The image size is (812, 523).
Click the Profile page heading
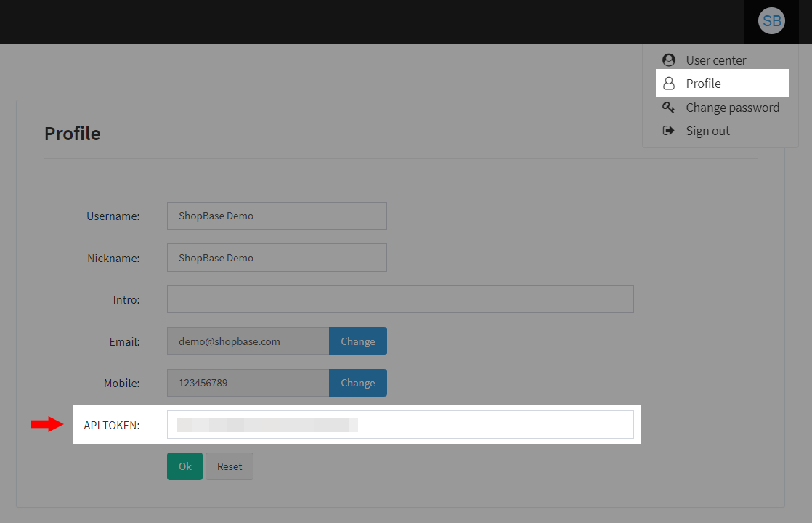click(x=73, y=134)
